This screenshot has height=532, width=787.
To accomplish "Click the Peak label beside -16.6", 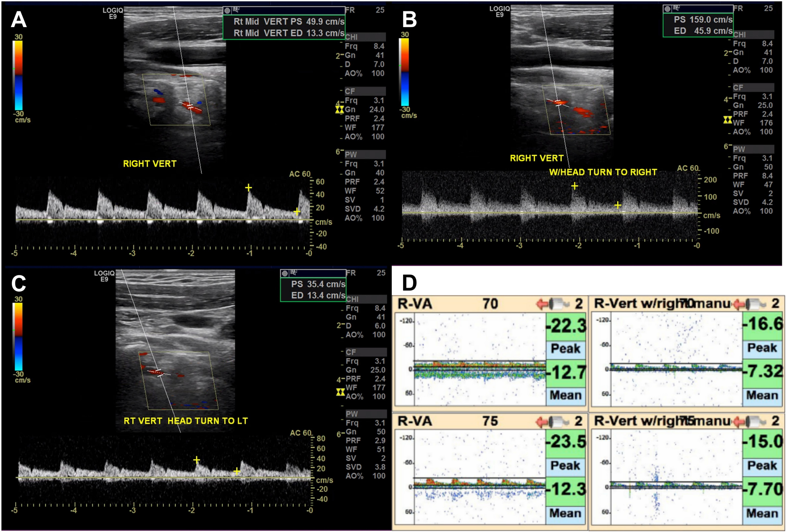I will 762,348.
